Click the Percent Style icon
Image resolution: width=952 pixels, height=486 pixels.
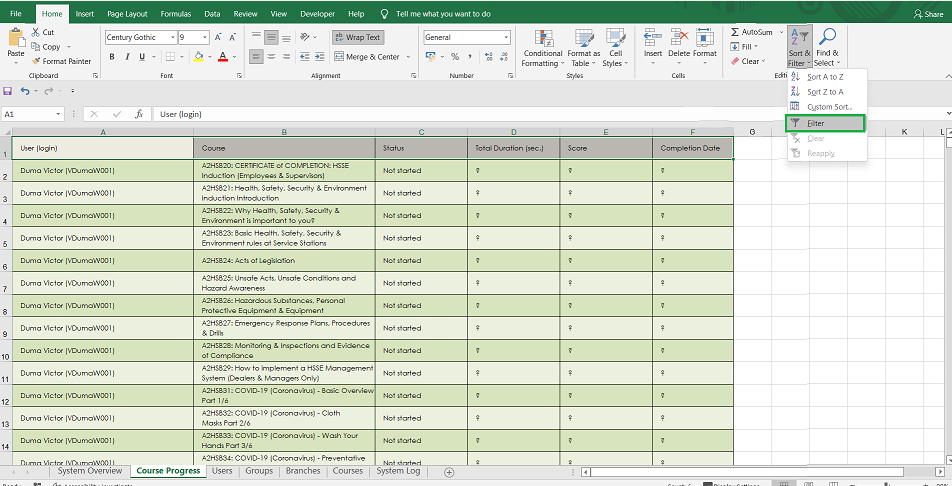pyautogui.click(x=455, y=57)
